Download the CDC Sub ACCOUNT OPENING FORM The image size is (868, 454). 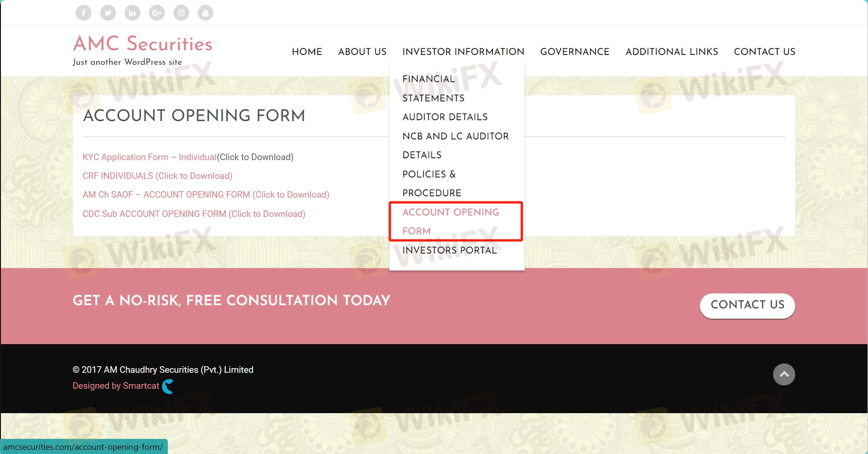[194, 214]
